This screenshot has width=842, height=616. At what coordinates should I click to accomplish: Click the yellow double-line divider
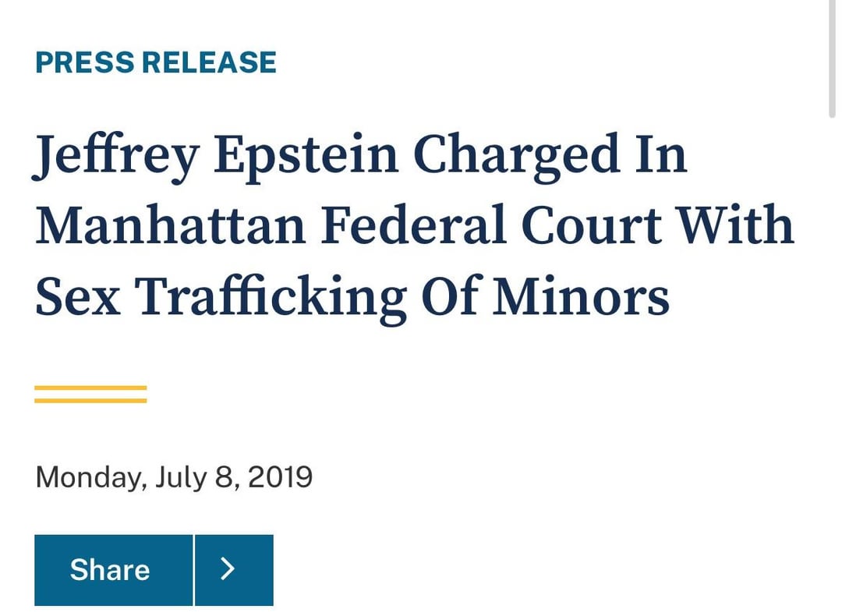point(90,394)
